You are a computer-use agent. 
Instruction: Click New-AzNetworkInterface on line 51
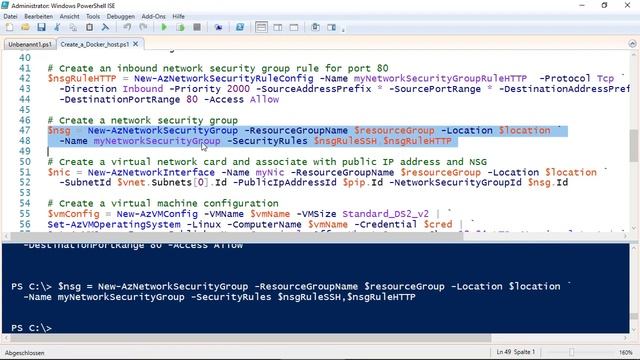(151, 172)
